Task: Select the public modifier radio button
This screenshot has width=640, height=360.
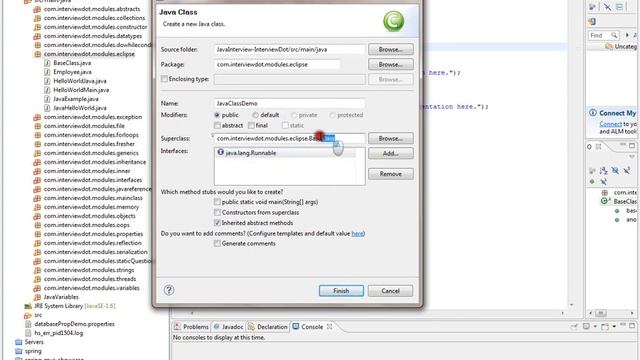Action: [x=217, y=115]
